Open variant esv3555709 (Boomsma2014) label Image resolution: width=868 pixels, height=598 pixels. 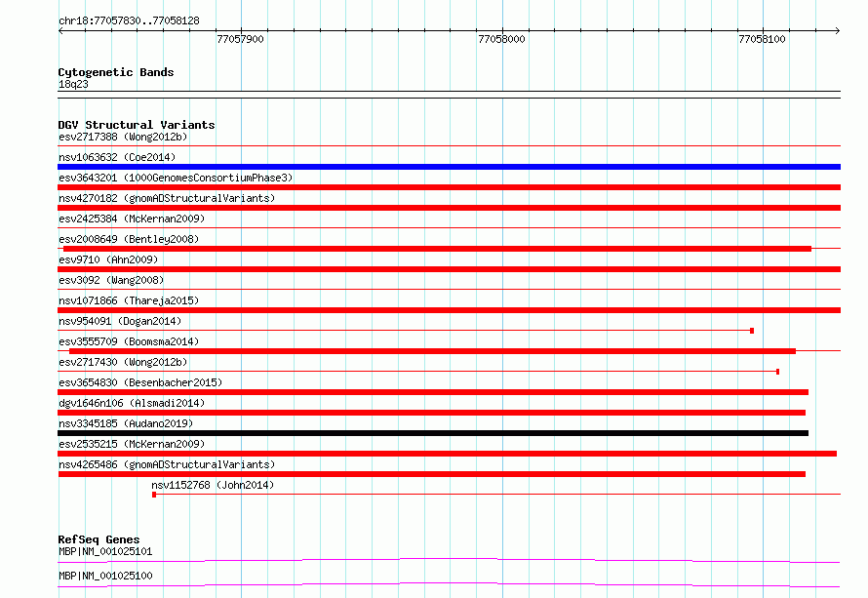point(129,341)
